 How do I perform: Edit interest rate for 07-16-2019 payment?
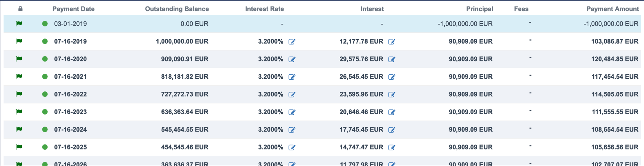pos(292,42)
